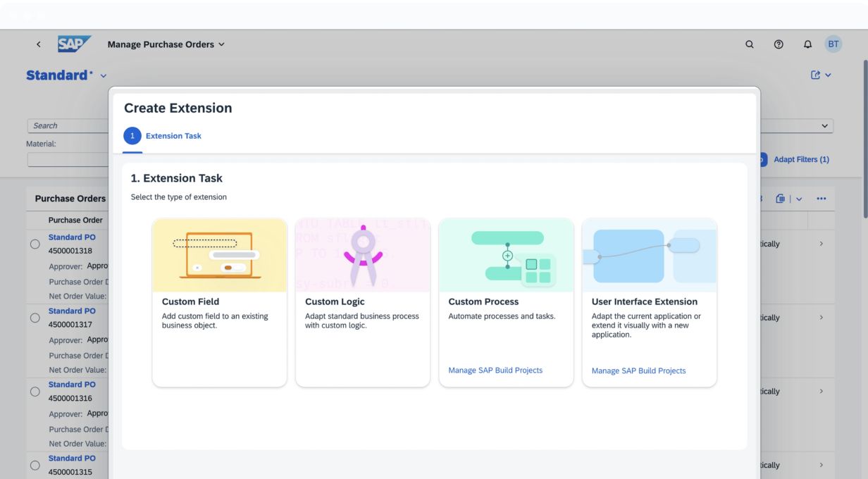868x479 pixels.
Task: Click the SAP logo icon
Action: [x=73, y=44]
